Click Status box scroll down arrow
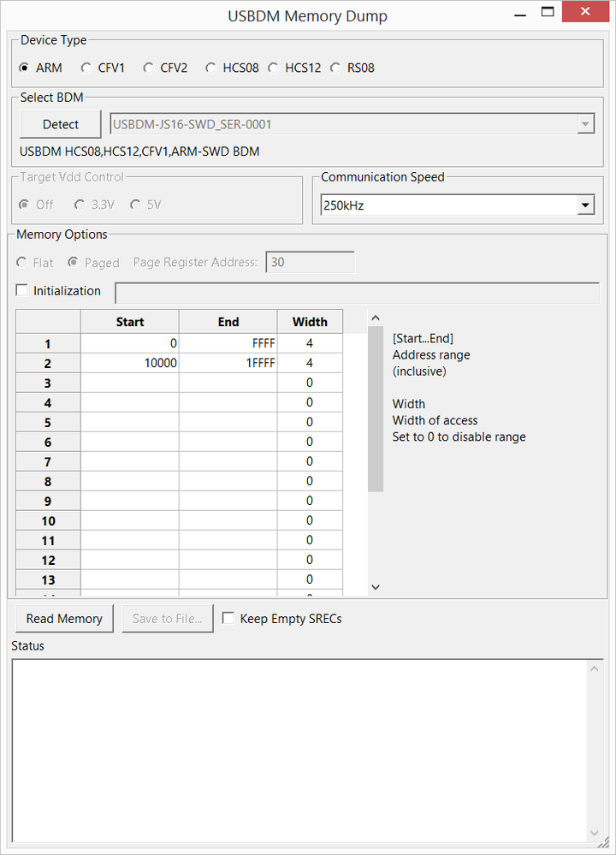Viewport: 616px width, 855px height. click(x=595, y=834)
